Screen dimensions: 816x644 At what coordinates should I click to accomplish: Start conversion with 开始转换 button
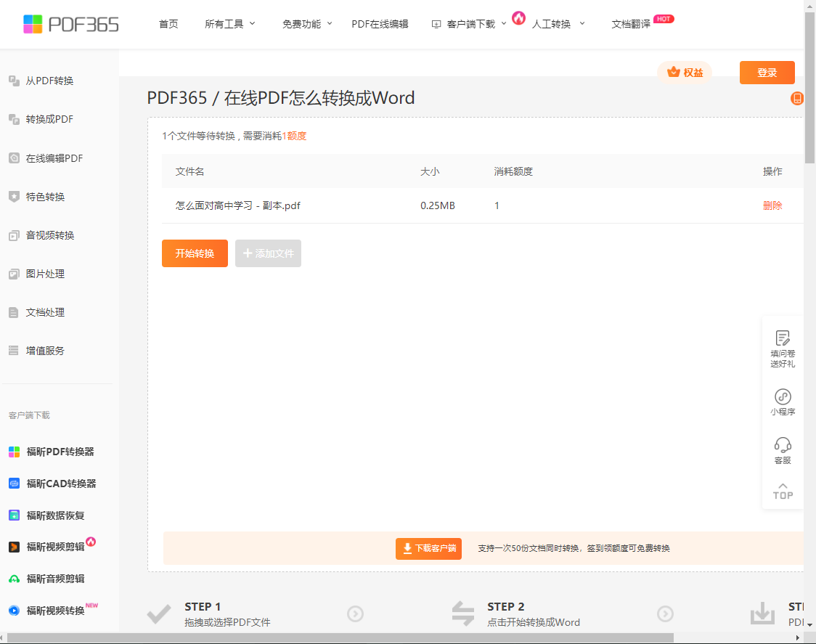click(x=195, y=253)
